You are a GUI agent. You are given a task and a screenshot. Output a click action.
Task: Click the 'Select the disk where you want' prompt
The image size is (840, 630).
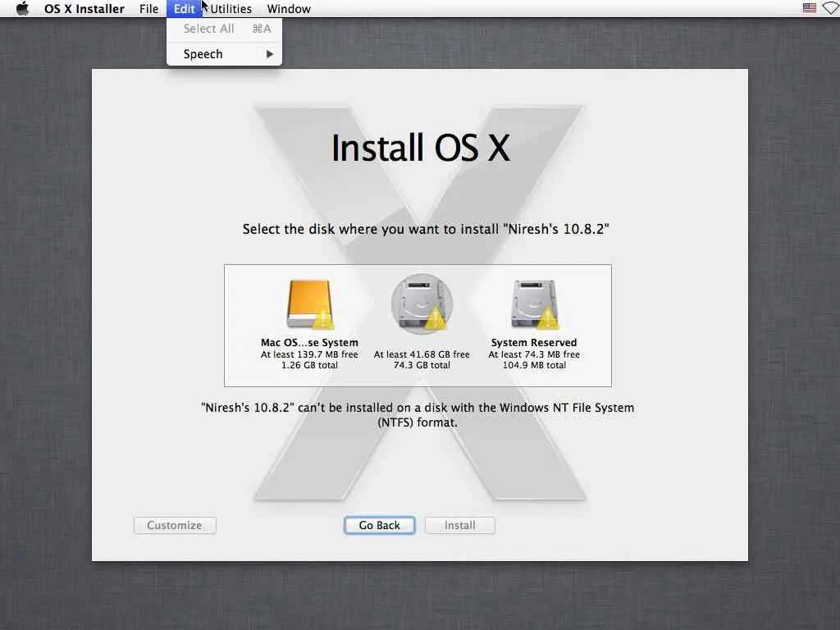(x=426, y=230)
